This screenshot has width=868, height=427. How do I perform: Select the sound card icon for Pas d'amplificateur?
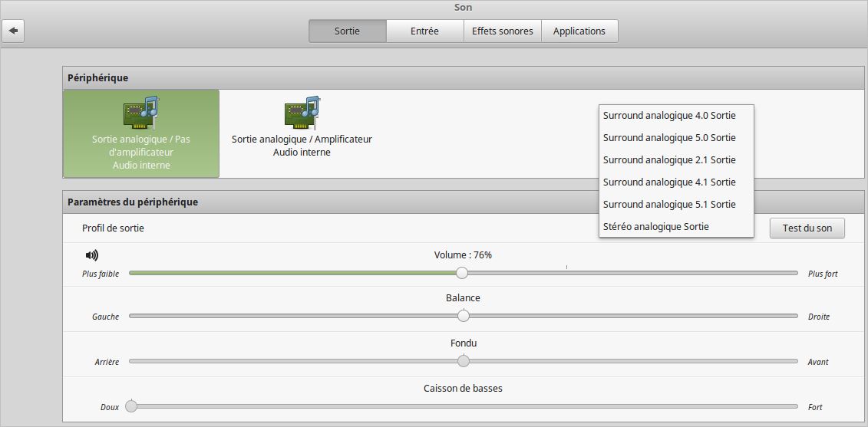click(141, 113)
